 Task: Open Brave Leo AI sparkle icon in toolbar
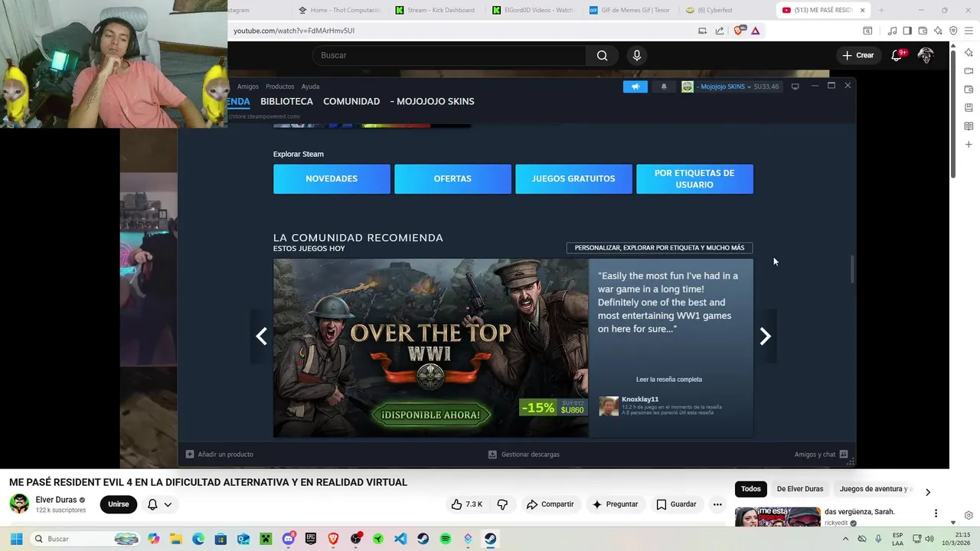[938, 31]
